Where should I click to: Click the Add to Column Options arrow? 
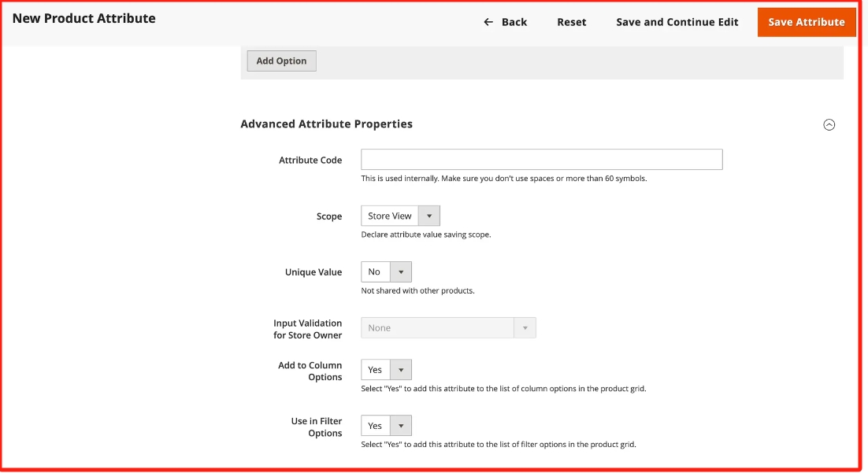pos(401,370)
